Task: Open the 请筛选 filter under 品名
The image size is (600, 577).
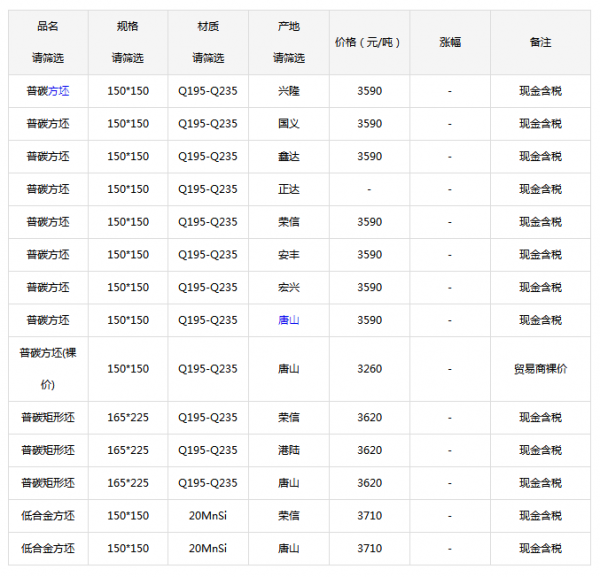Action: click(48, 58)
